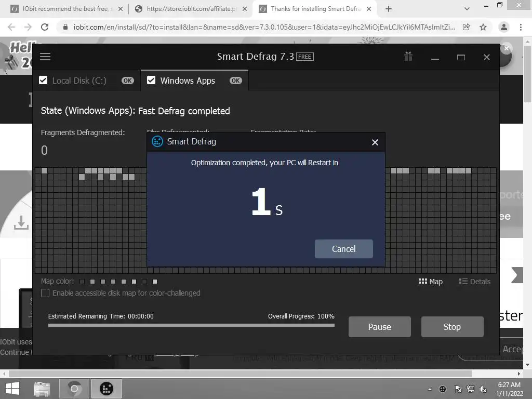Click OK badge on Windows Apps tab

coord(235,81)
